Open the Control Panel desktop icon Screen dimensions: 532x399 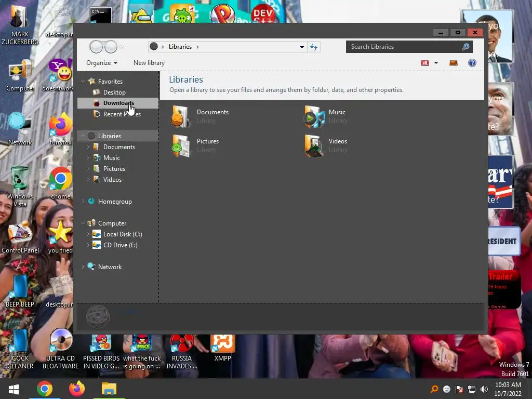[20, 237]
